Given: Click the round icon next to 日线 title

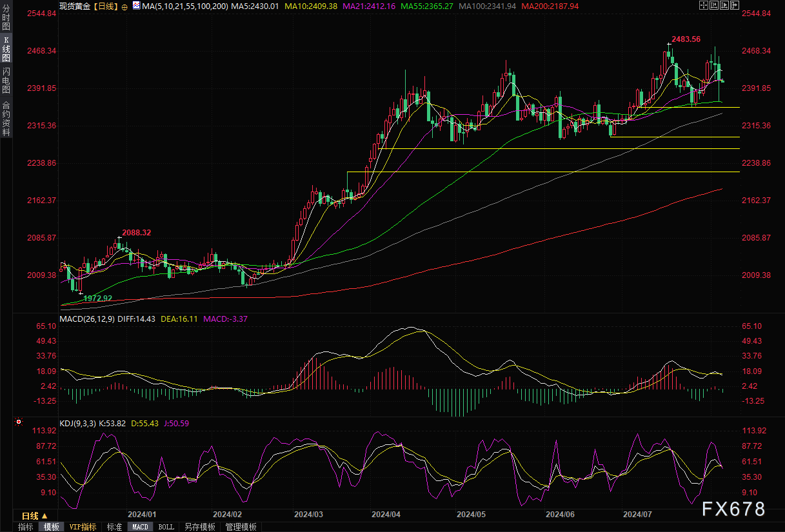Looking at the screenshot, I should click(124, 6).
